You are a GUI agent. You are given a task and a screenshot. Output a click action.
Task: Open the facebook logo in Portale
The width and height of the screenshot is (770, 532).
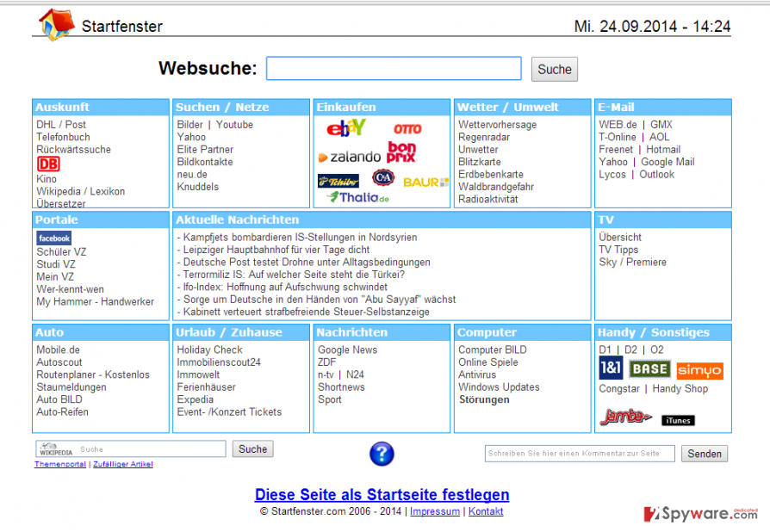pyautogui.click(x=54, y=238)
